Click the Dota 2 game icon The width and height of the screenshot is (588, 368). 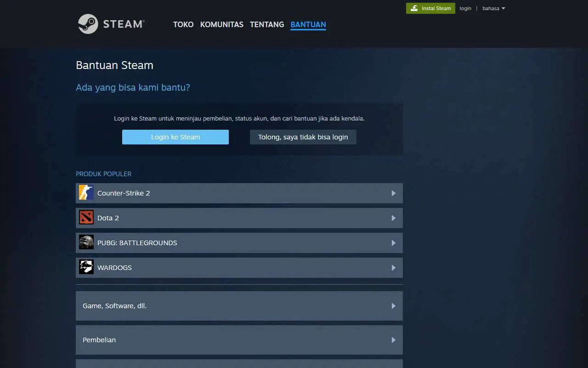(86, 218)
